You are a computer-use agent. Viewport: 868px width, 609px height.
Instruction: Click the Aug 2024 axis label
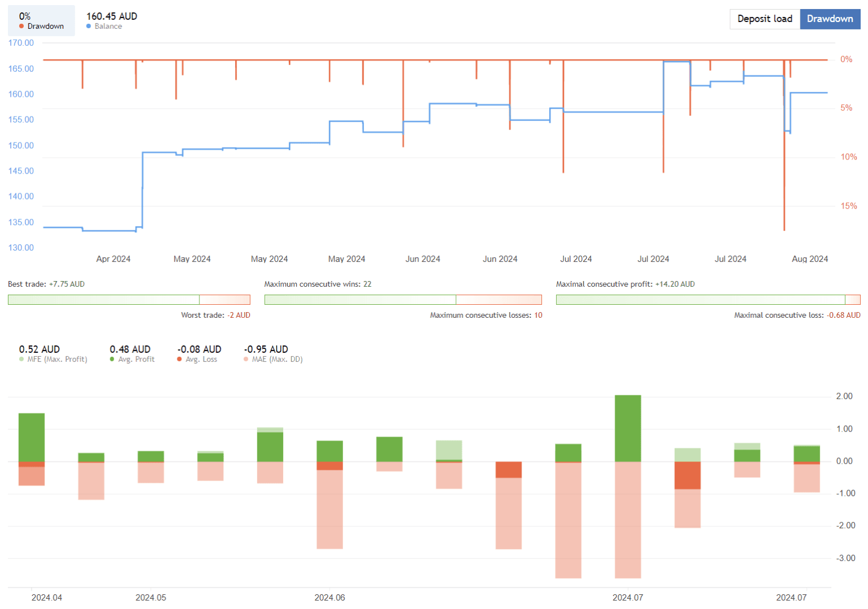(x=810, y=258)
